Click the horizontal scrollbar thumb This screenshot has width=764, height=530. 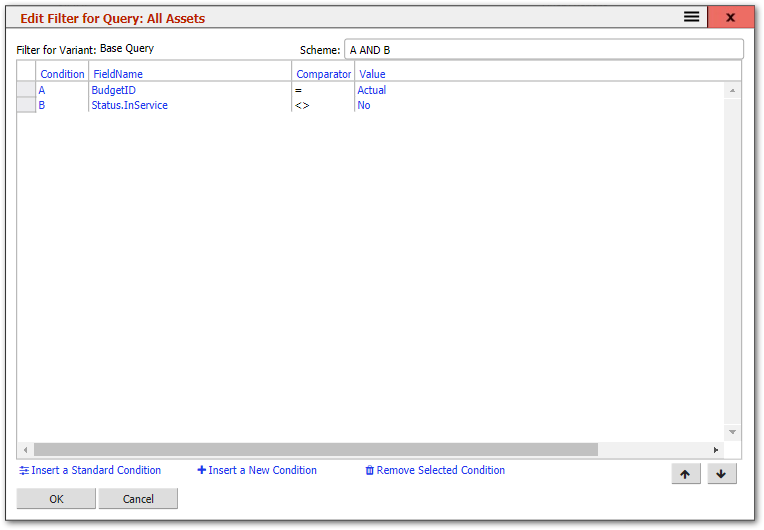(x=316, y=450)
